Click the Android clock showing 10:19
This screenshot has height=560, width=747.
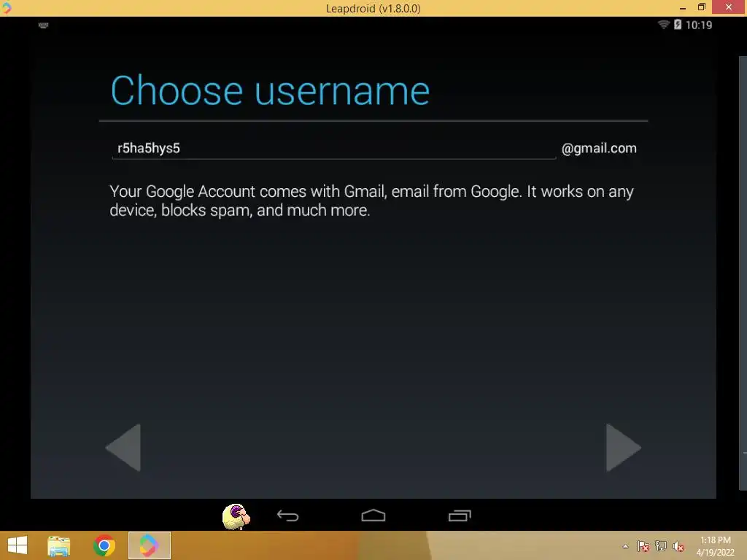click(x=699, y=26)
